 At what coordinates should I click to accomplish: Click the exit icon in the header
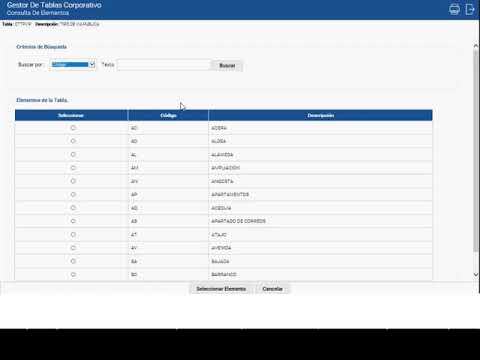tap(470, 9)
